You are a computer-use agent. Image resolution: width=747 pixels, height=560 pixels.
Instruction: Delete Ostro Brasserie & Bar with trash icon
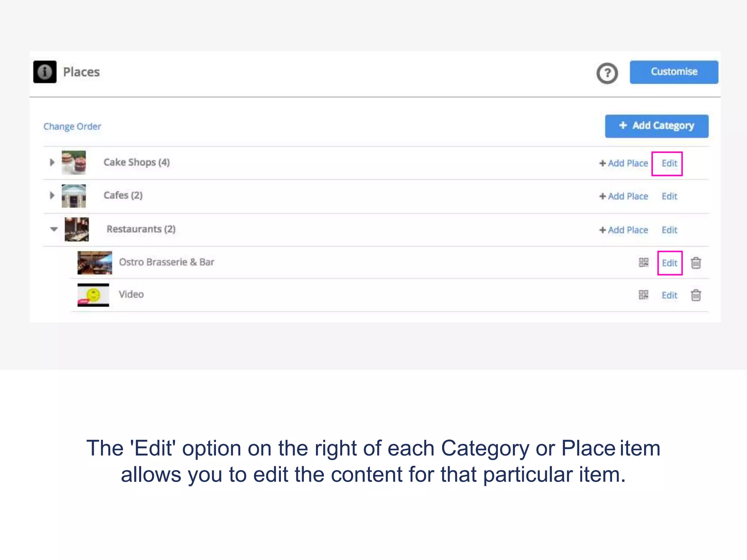(x=696, y=262)
